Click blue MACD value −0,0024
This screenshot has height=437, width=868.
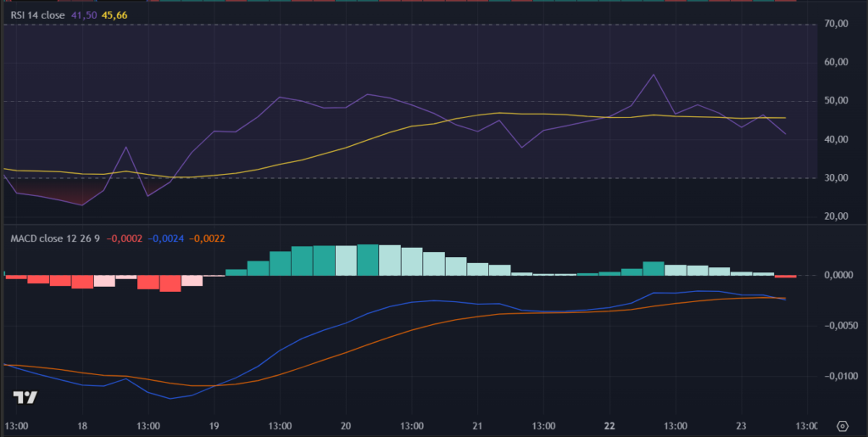(165, 238)
